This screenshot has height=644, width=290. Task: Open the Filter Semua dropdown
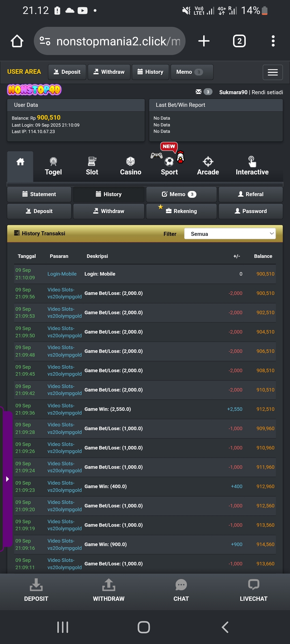point(230,234)
